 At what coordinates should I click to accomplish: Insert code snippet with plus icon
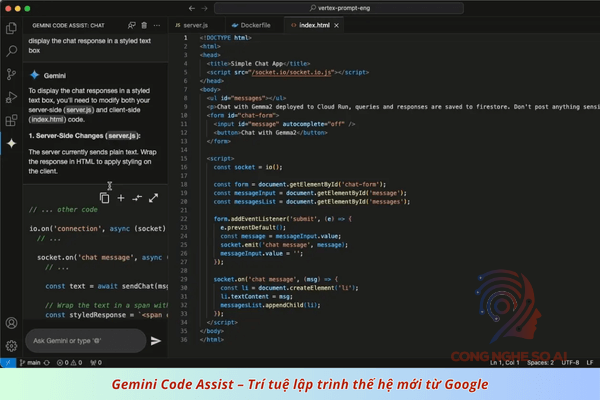coord(121,198)
